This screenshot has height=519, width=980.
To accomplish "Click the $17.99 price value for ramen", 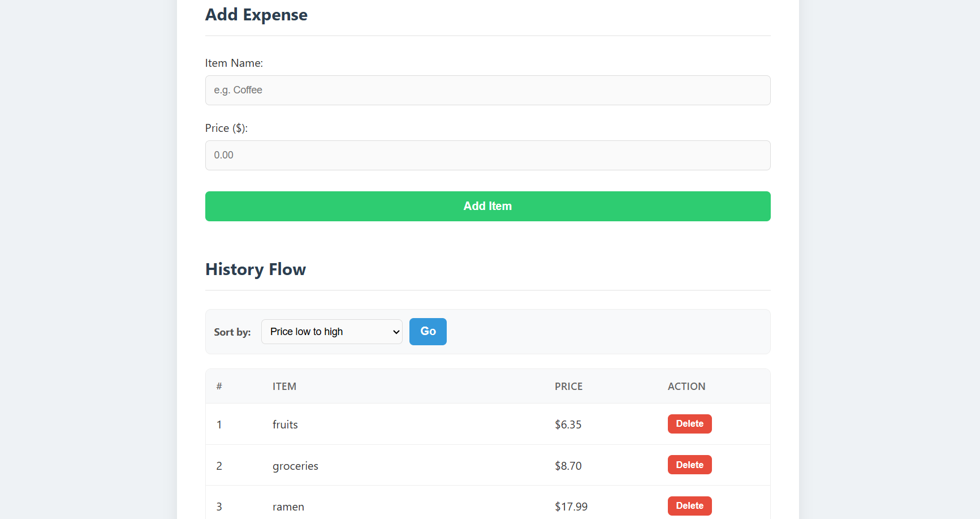I will click(x=571, y=507).
